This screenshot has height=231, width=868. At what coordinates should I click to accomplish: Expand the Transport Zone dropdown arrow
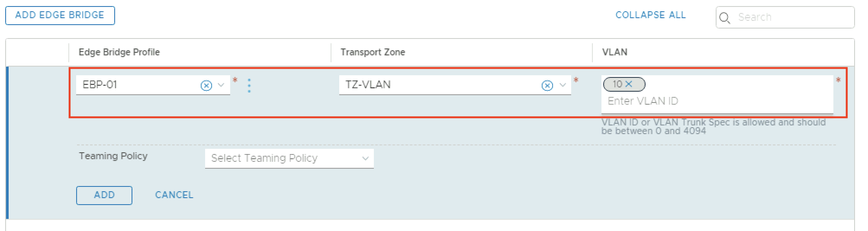click(x=563, y=85)
